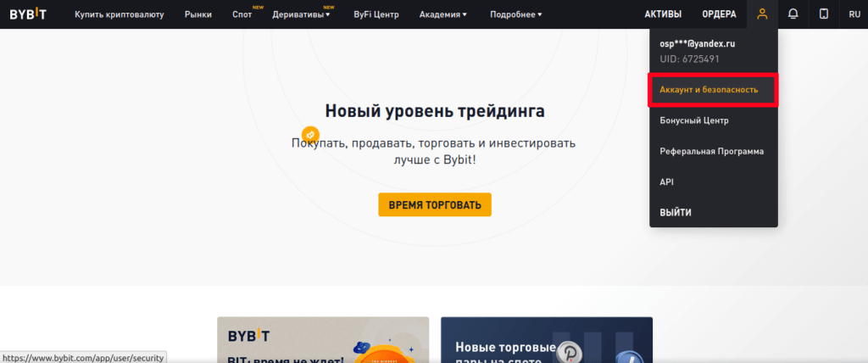The height and width of the screenshot is (363, 868).
Task: Open the user profile icon menu
Action: tap(762, 14)
